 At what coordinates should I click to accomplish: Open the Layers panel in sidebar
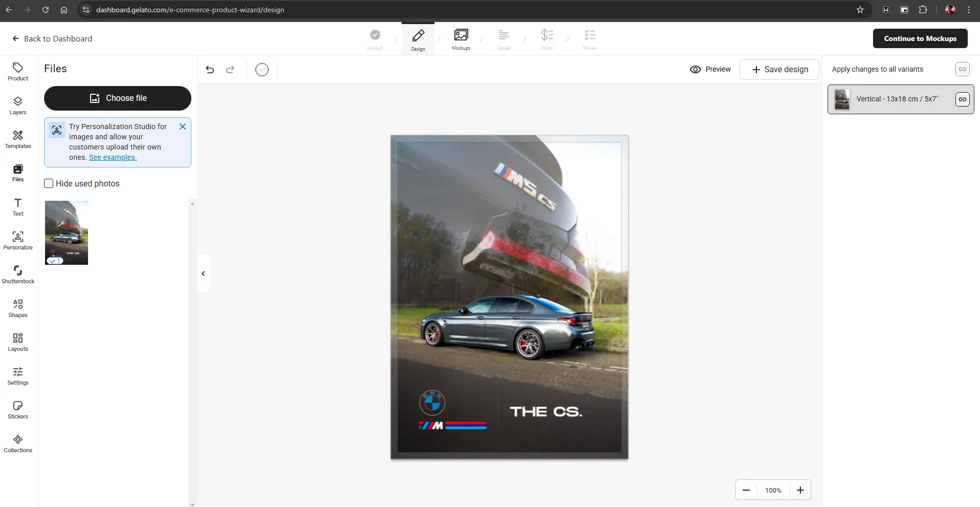18,105
